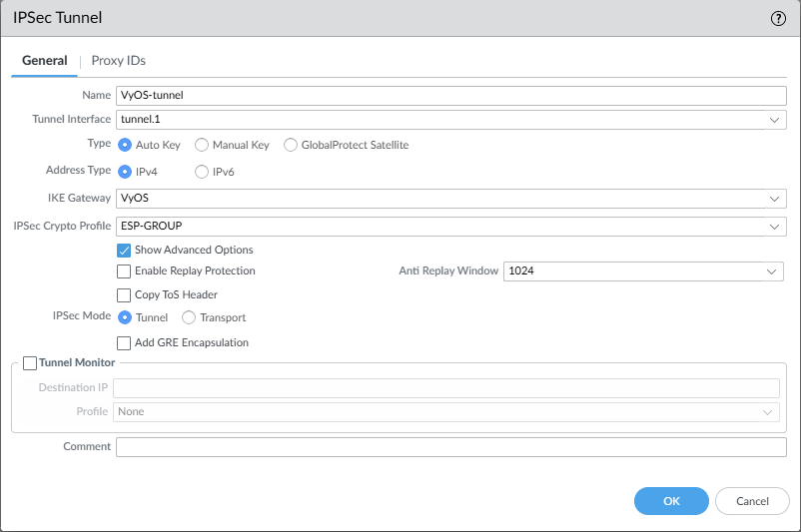Select Transport IPSec mode
This screenshot has height=532, width=801.
[x=189, y=317]
